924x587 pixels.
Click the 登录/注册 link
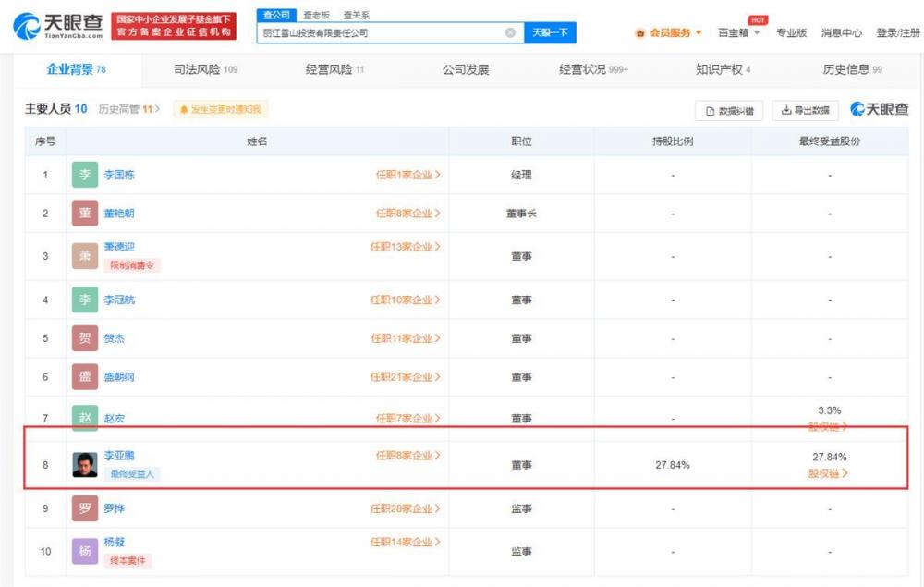click(898, 32)
